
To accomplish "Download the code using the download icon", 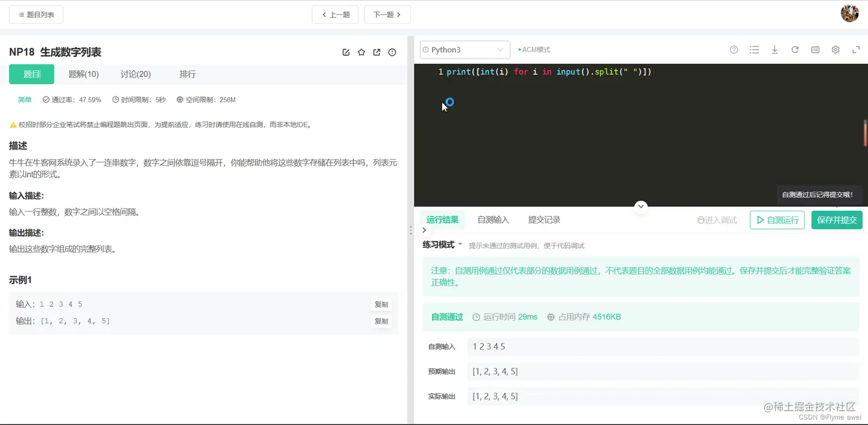I will point(774,49).
